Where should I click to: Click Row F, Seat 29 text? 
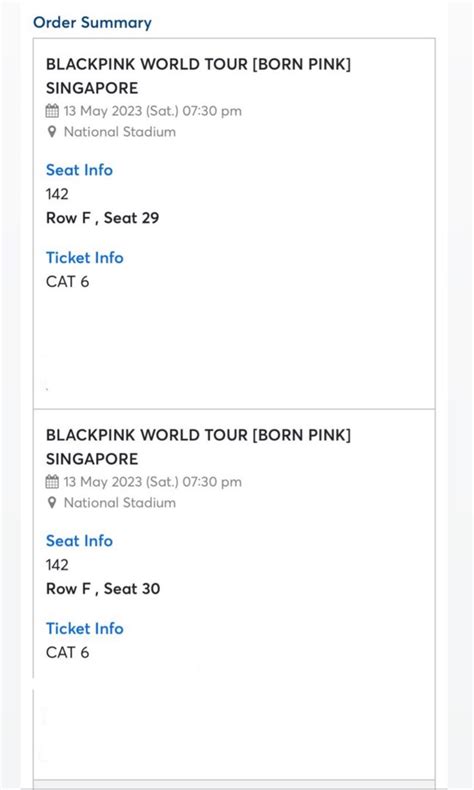click(x=103, y=218)
